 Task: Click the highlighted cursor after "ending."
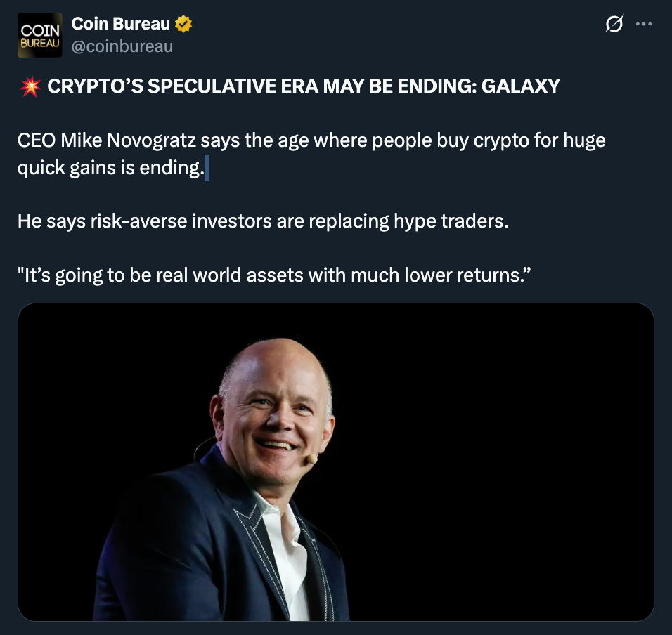(x=207, y=169)
